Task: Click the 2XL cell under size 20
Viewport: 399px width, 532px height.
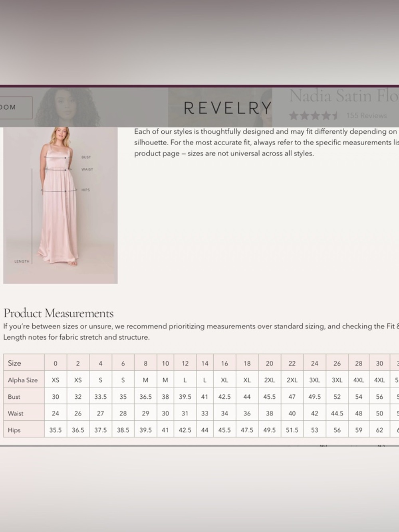Action: 270,380
